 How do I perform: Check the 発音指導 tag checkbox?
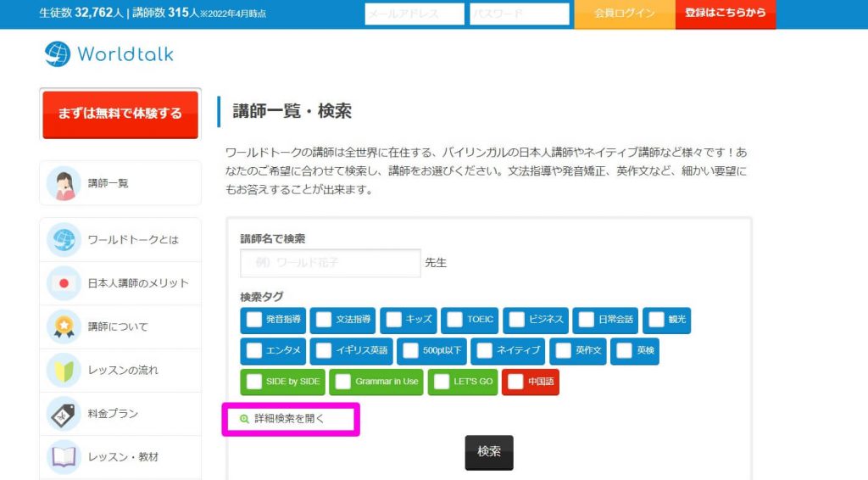point(254,320)
